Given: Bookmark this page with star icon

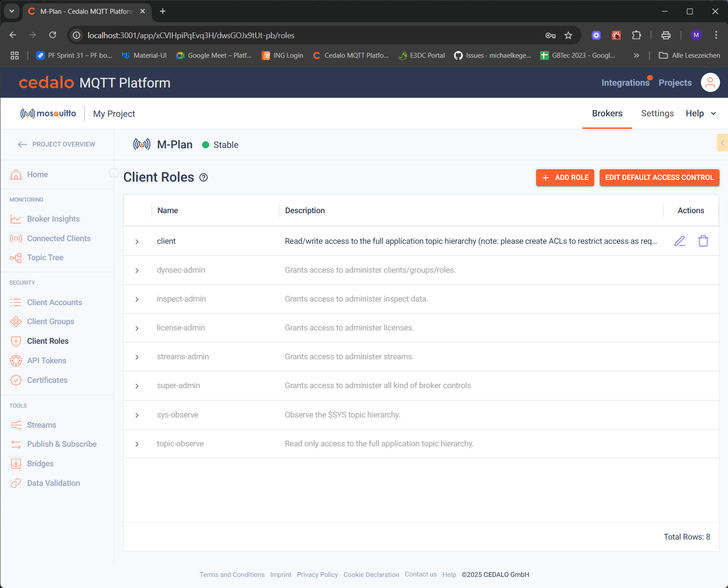Looking at the screenshot, I should tap(568, 35).
